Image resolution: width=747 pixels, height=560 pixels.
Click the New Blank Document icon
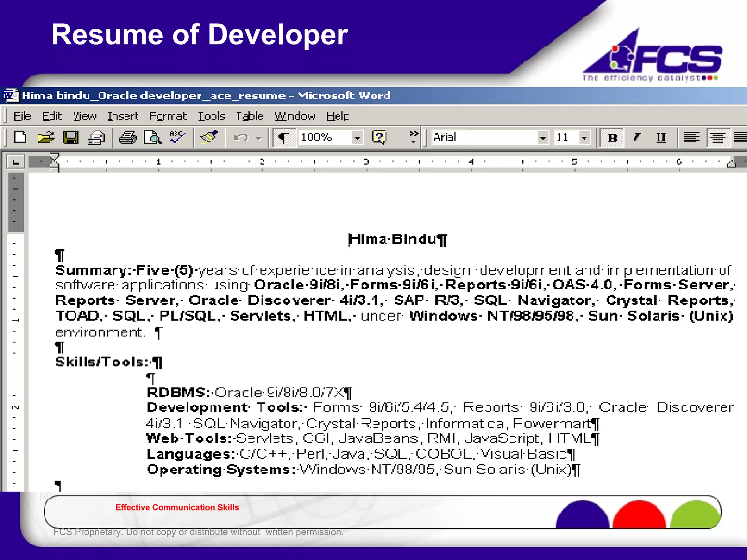coord(20,137)
